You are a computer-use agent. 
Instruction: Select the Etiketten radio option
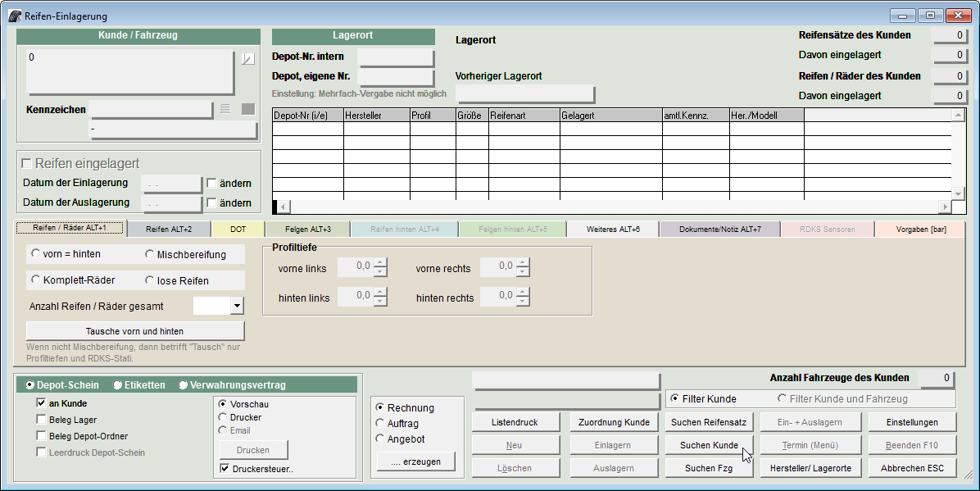117,384
